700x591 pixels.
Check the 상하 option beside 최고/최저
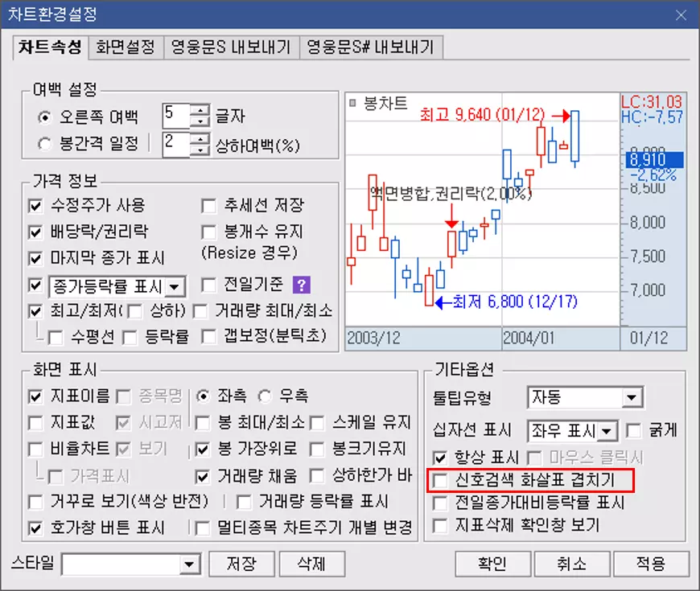[134, 311]
